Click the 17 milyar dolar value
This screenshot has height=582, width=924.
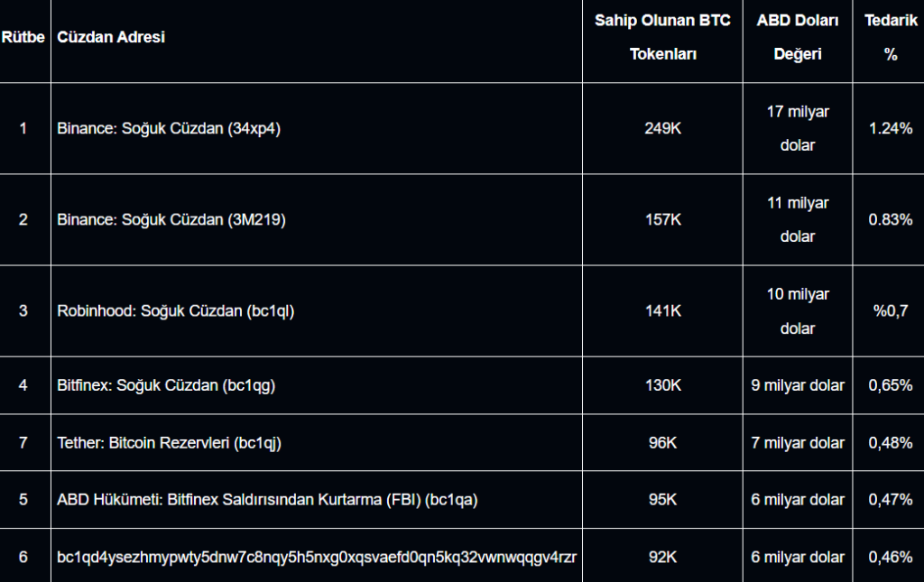798,128
